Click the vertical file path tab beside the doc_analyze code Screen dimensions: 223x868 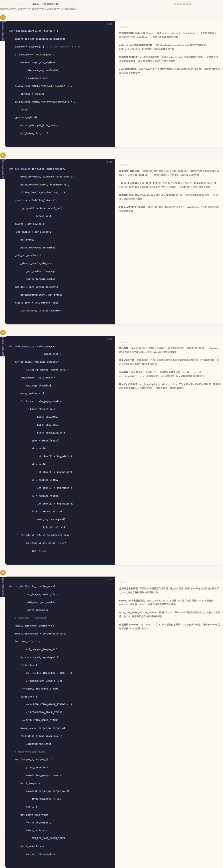point(3,169)
